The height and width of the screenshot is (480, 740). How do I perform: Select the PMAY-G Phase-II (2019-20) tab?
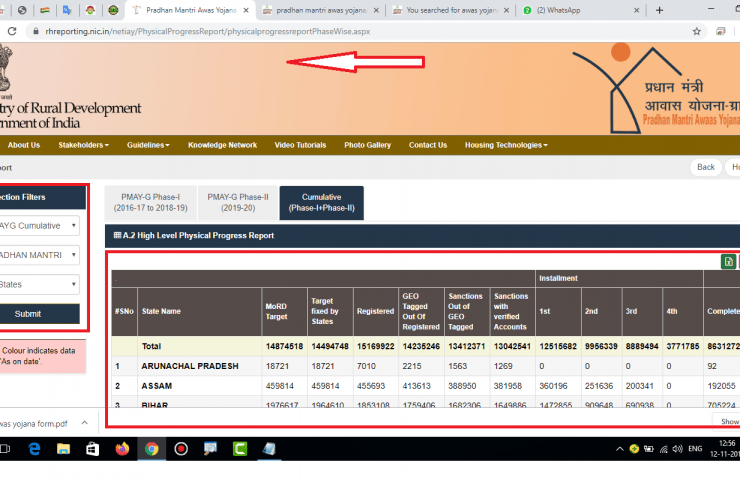coord(238,202)
